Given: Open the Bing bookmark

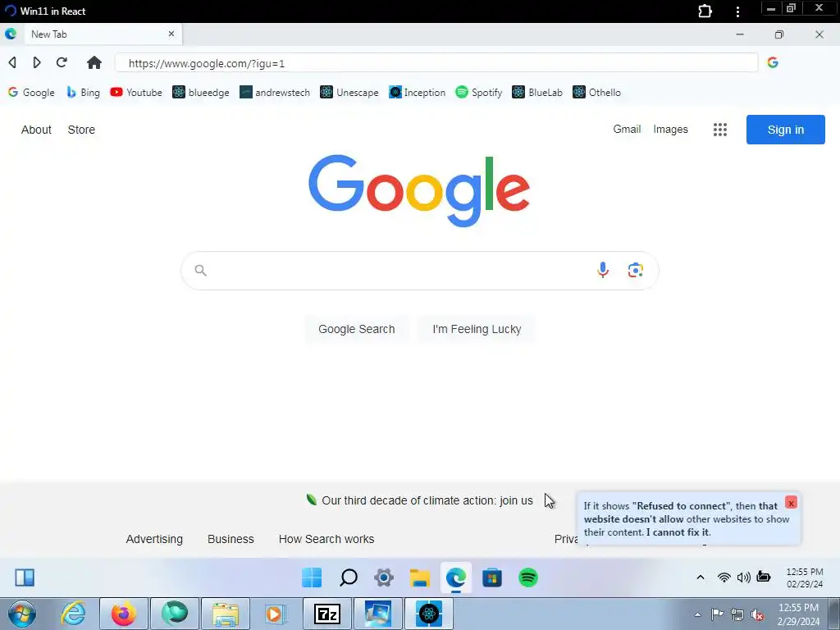Looking at the screenshot, I should [x=83, y=92].
